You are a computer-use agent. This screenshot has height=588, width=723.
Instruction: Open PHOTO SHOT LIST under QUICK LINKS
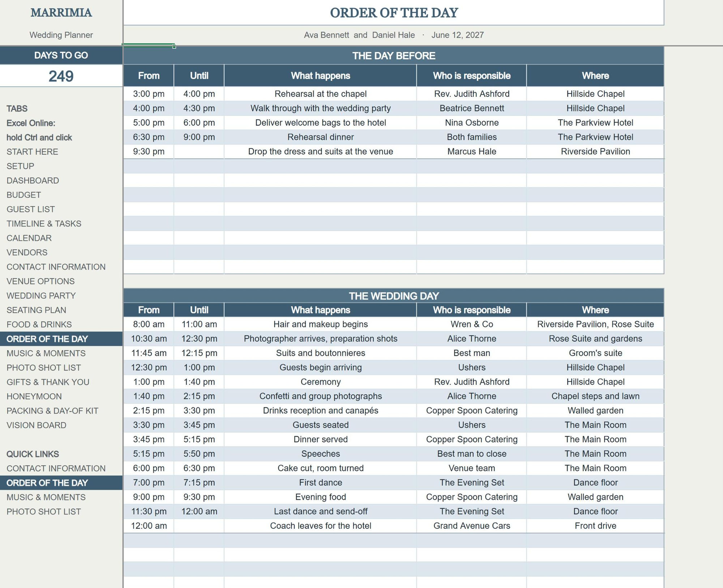(x=43, y=512)
